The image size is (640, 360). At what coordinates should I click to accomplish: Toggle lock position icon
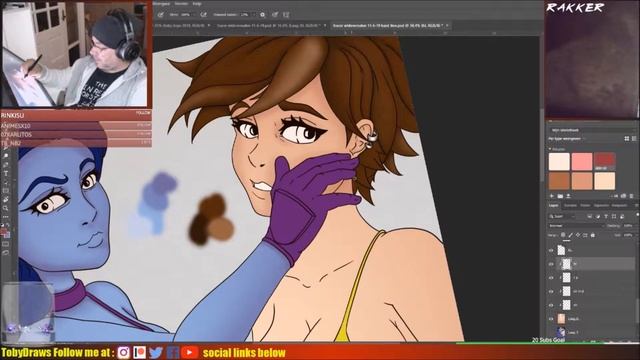(x=578, y=235)
